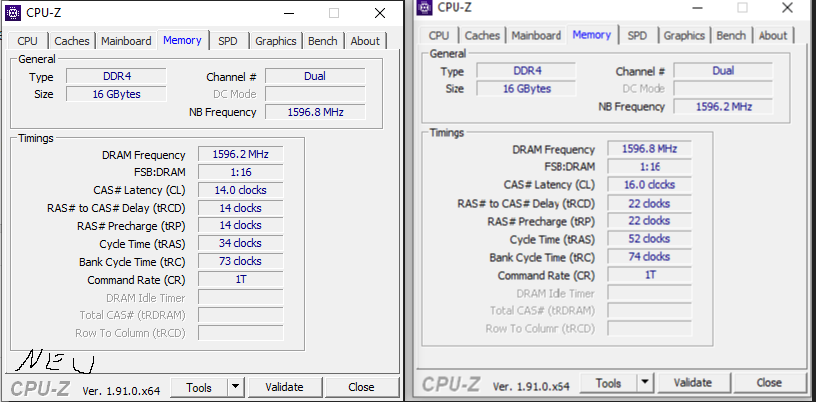Switch to the SPD tab in the right window

[637, 35]
